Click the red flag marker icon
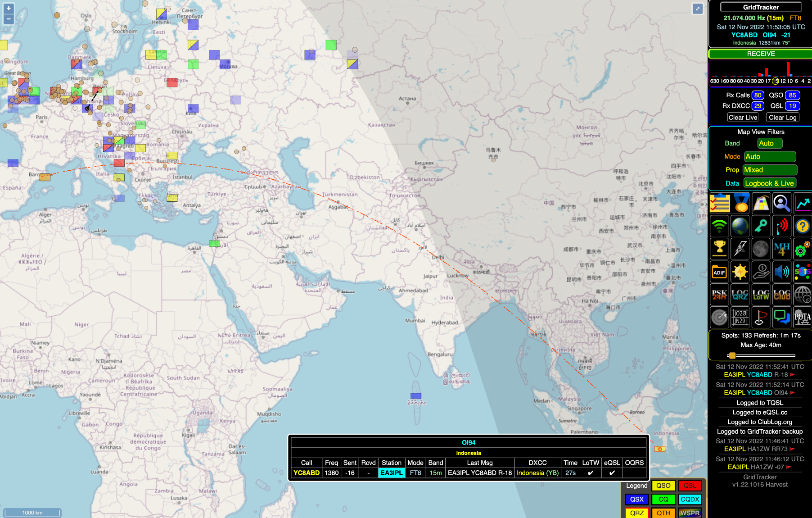The width and height of the screenshot is (812, 518). tap(761, 317)
